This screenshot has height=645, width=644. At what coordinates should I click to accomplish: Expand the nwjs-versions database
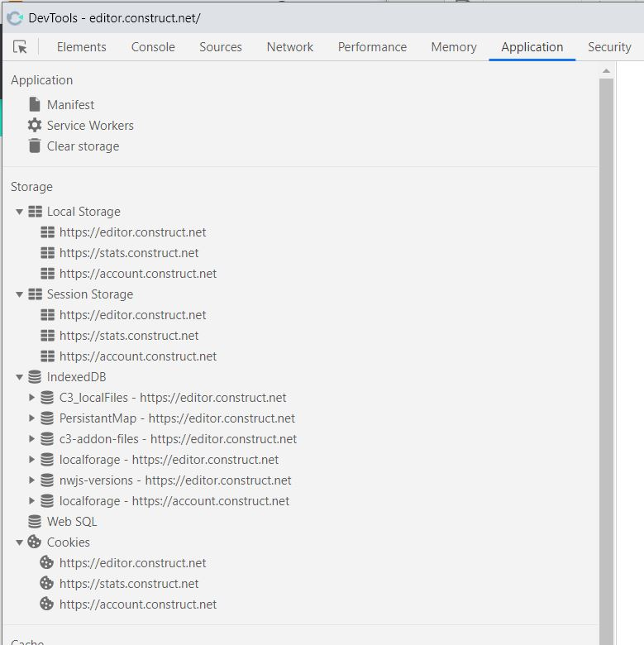coord(31,480)
